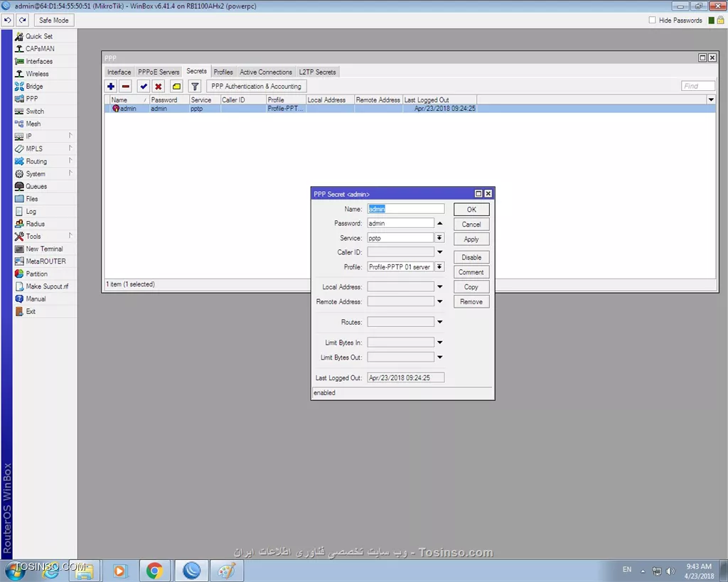Screen dimensions: 728x582
Task: Expand the Limit Bytes In field
Action: (439, 343)
